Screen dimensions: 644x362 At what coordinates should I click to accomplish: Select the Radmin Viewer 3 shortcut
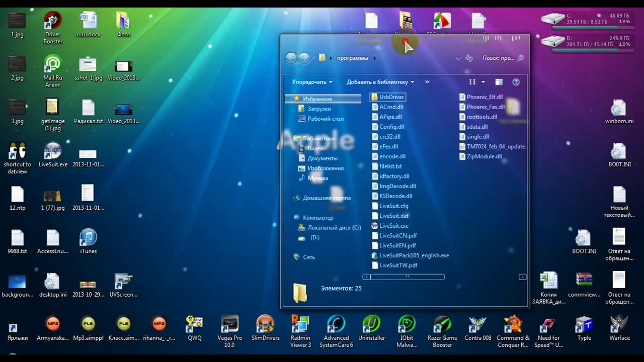(301, 331)
